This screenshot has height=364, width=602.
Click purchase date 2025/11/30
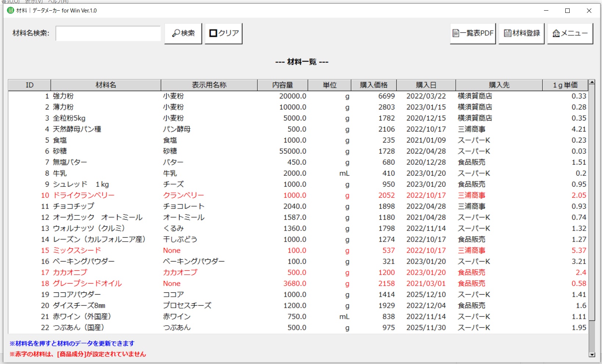tap(426, 328)
